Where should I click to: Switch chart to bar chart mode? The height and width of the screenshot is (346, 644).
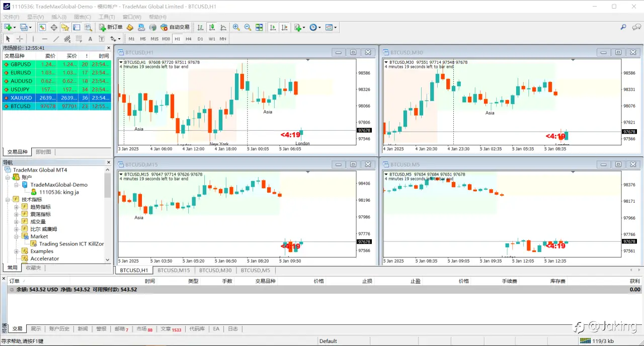(200, 27)
